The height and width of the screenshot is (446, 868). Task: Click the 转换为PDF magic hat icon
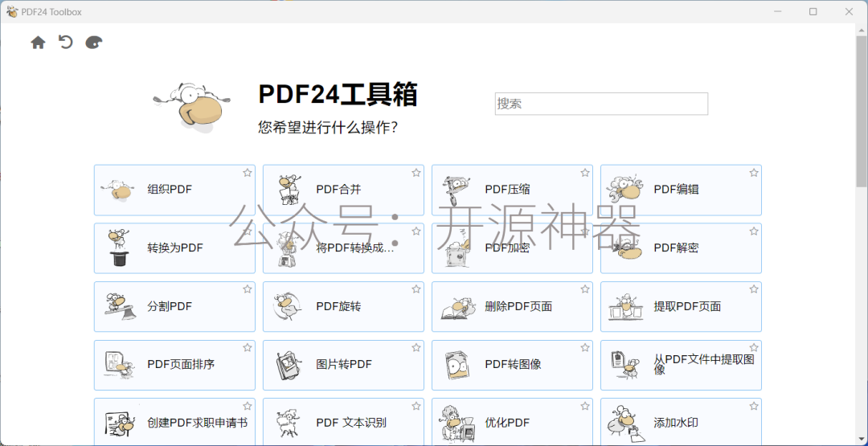[x=118, y=248]
